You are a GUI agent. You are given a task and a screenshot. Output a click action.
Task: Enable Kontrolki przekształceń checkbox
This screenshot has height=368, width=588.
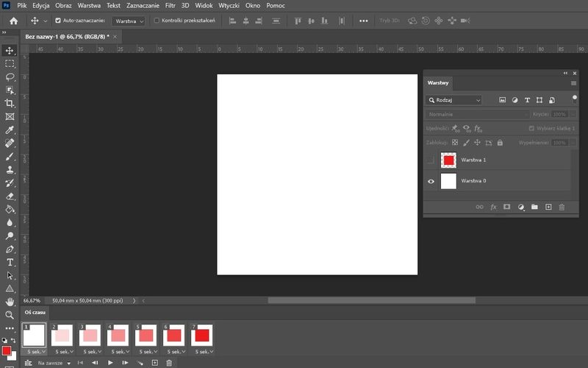[157, 21]
